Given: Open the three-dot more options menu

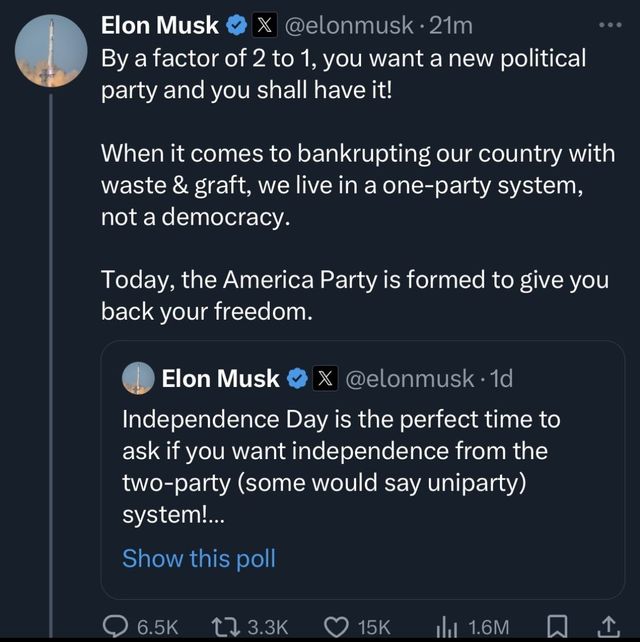Looking at the screenshot, I should coord(608,24).
